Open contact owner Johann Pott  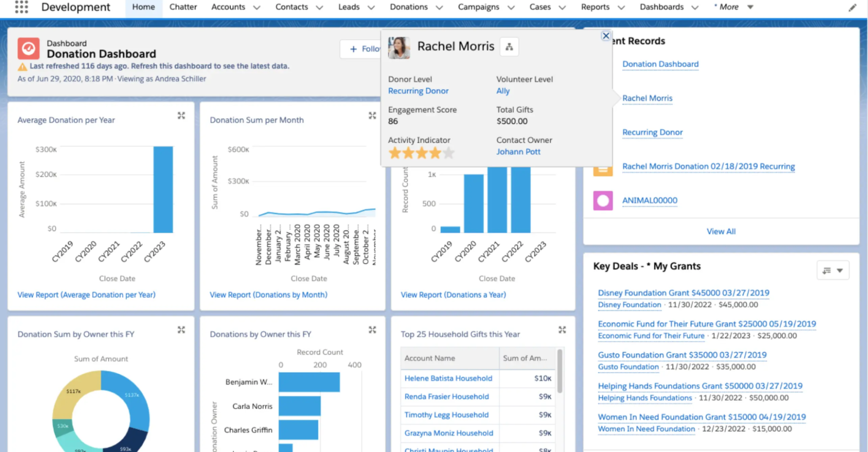pyautogui.click(x=518, y=152)
